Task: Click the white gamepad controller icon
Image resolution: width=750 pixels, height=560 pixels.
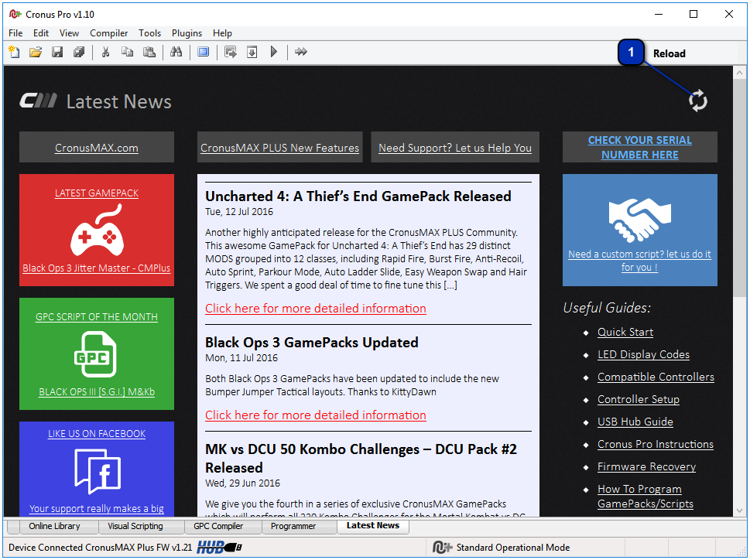Action: pyautogui.click(x=98, y=230)
